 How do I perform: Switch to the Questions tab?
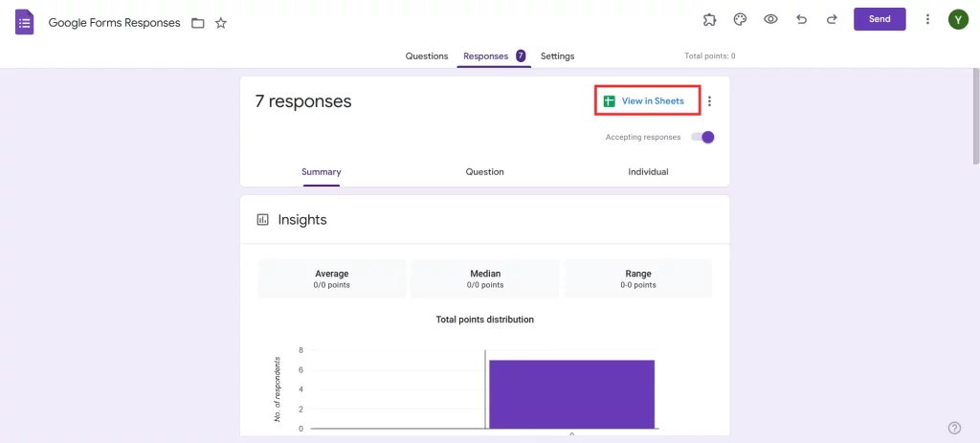[427, 56]
